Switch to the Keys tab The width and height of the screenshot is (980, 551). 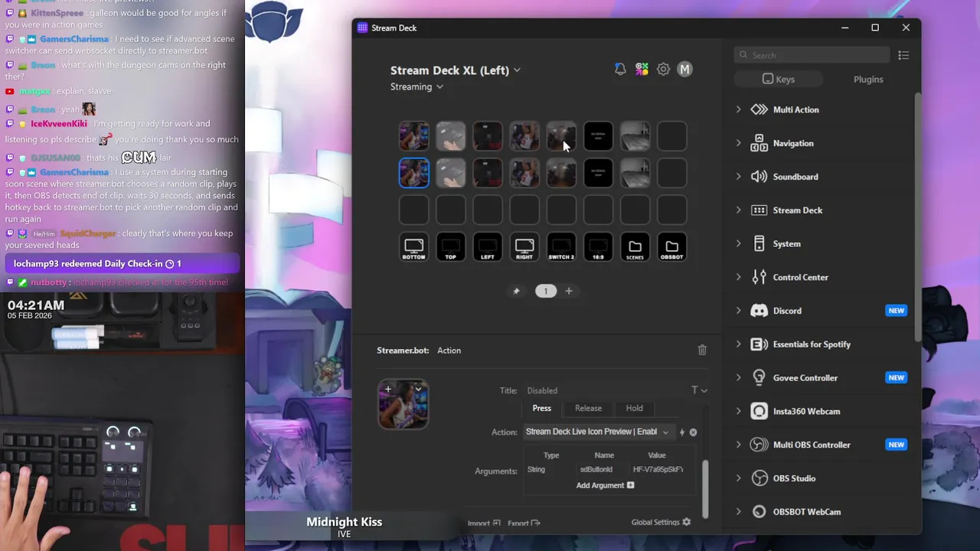779,79
